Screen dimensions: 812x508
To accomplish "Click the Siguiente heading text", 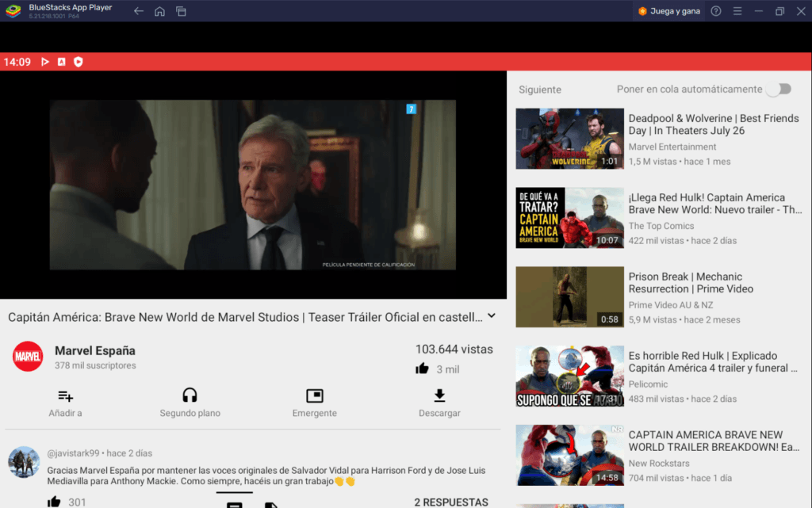I will coord(539,90).
